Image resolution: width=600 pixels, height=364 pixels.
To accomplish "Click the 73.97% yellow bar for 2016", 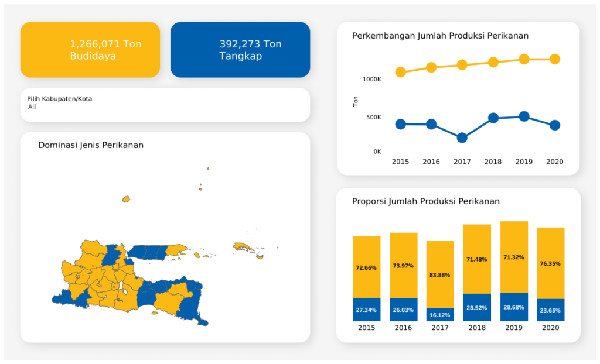I will 403,266.
